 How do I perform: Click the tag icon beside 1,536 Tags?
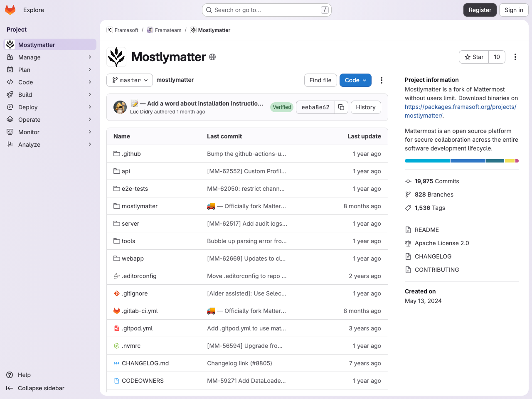click(x=408, y=208)
